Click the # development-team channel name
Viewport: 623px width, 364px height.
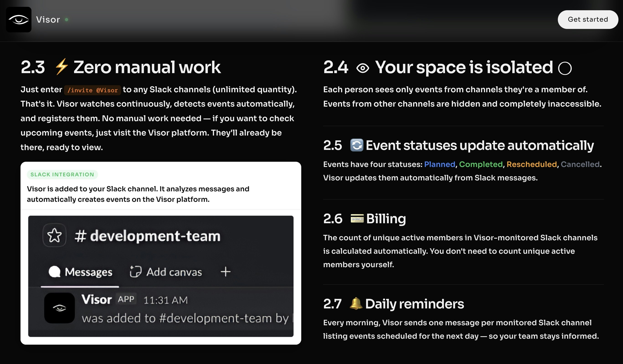(x=147, y=236)
